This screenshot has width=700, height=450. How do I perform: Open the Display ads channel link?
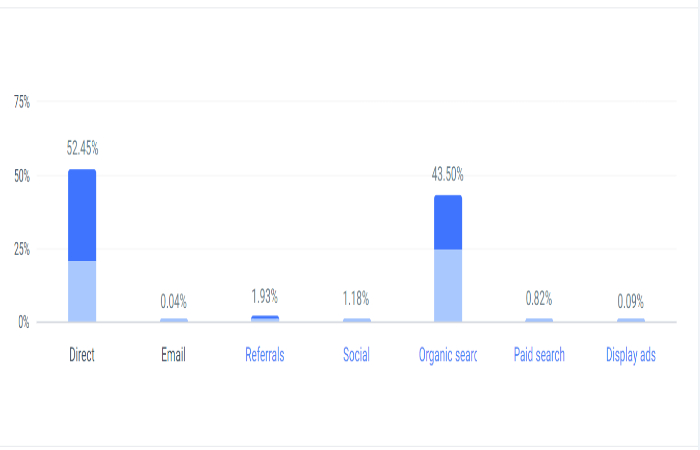coord(631,355)
